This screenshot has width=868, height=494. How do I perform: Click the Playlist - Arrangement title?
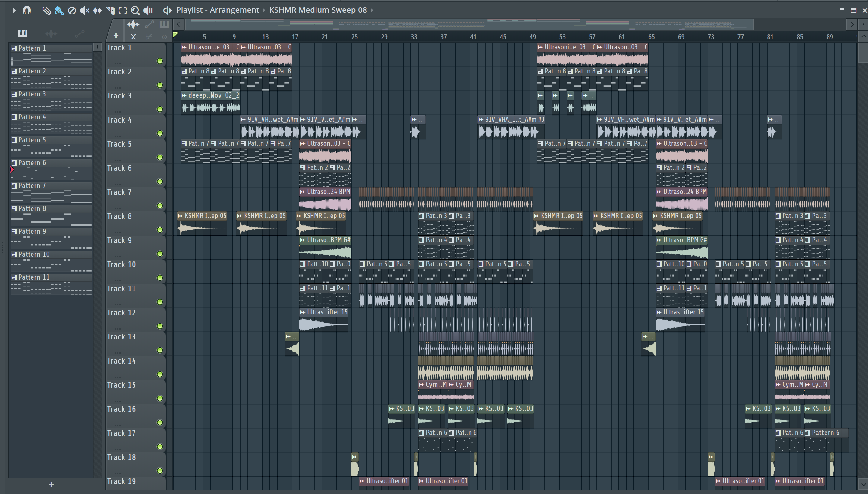(217, 10)
